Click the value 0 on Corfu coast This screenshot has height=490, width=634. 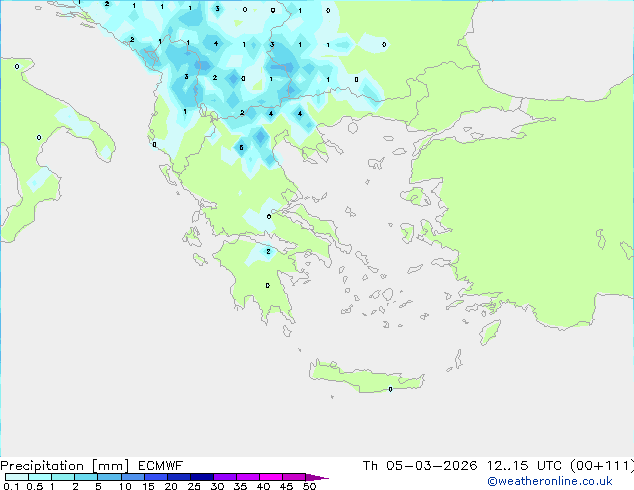coord(154,145)
